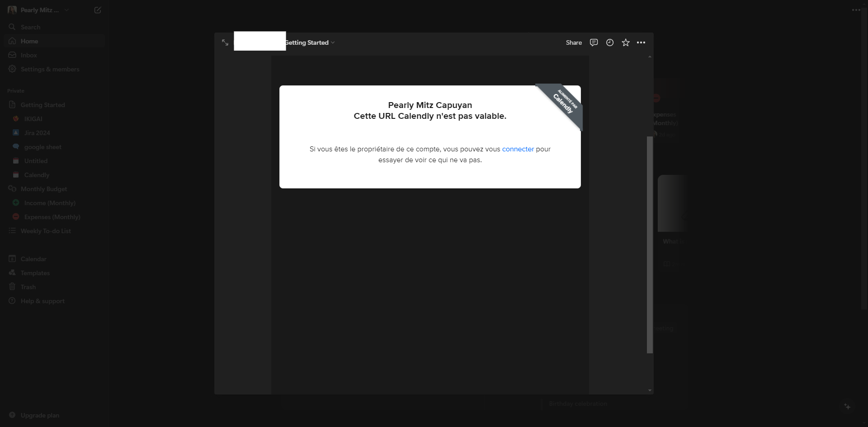Click Jira 2024 page icon
Image resolution: width=868 pixels, height=427 pixels.
pos(16,132)
